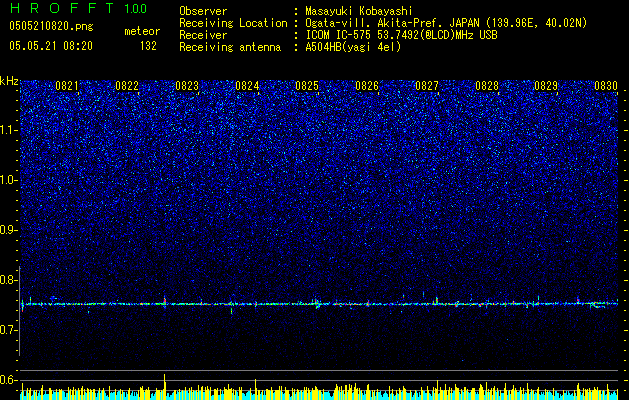Click the 0.7 kHz axis label
Viewport: 629px width, 400px height.
[x=9, y=330]
